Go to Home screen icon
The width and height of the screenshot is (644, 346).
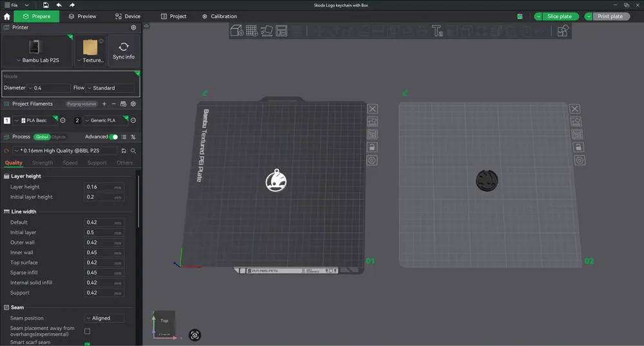[6, 16]
